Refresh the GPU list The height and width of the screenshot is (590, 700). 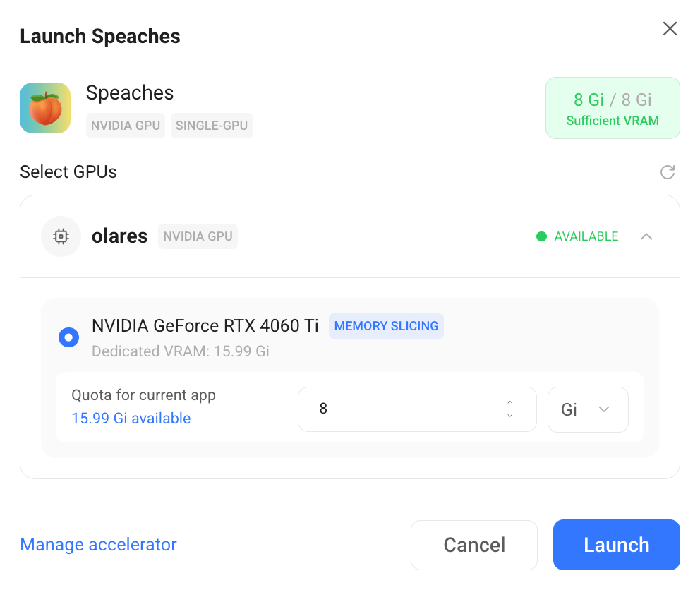pyautogui.click(x=668, y=172)
